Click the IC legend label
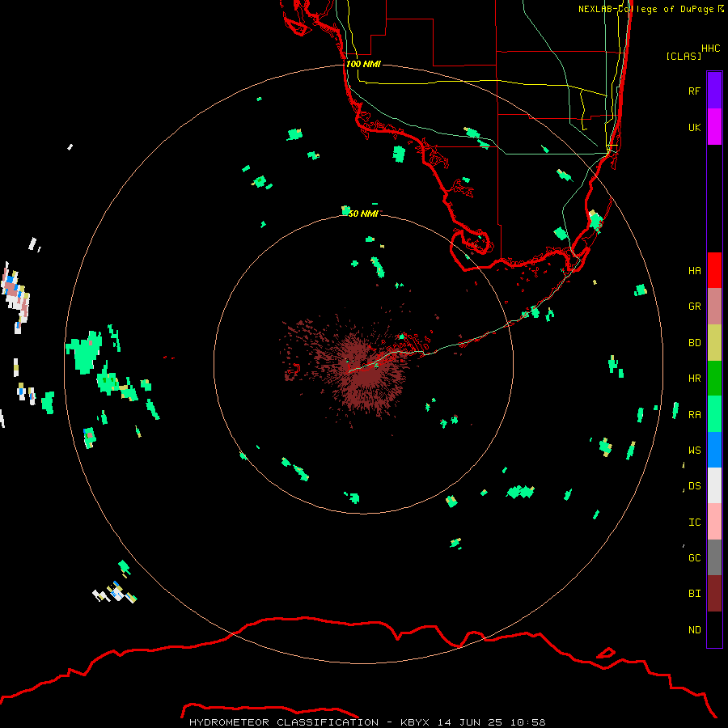The height and width of the screenshot is (728, 728). 694,523
